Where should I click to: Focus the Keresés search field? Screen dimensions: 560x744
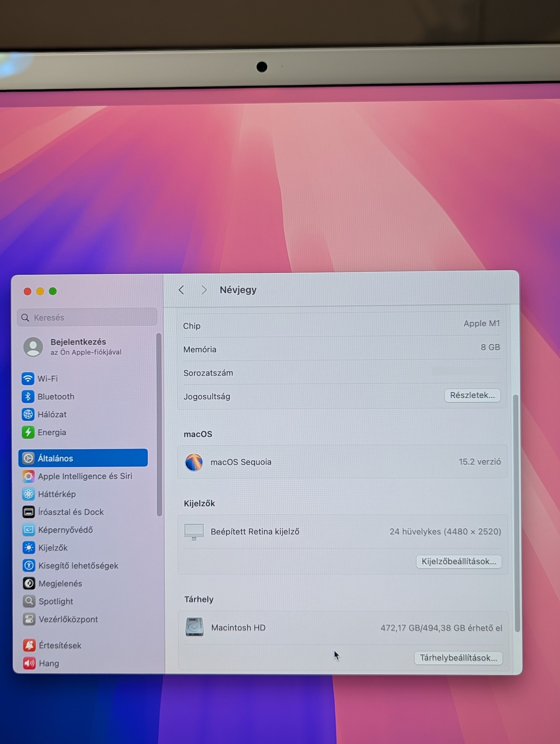click(87, 317)
